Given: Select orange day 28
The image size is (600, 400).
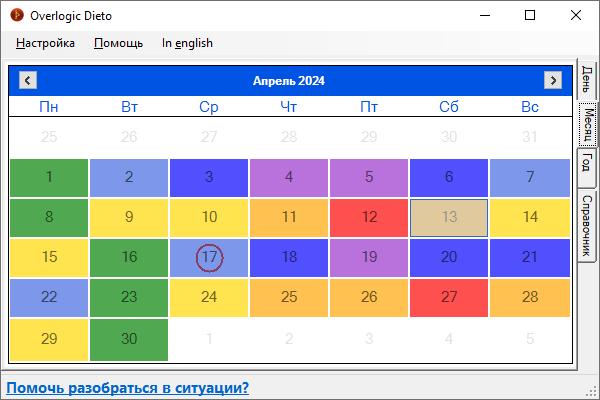Looking at the screenshot, I should click(530, 298).
